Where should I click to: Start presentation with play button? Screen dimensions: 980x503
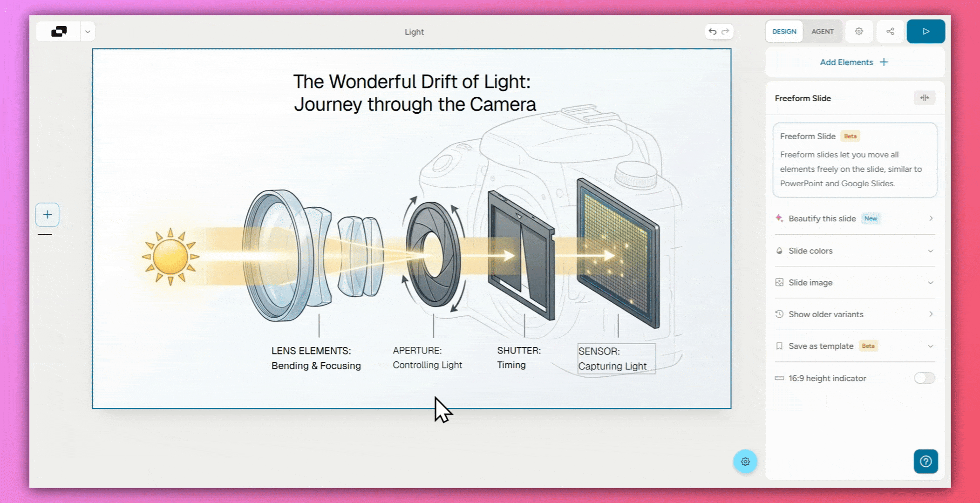[926, 32]
